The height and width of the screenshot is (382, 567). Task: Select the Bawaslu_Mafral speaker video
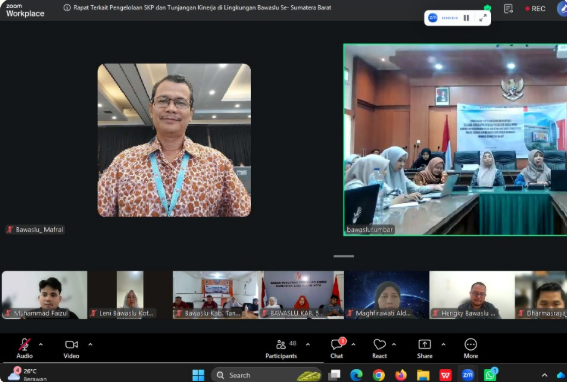tap(174, 140)
